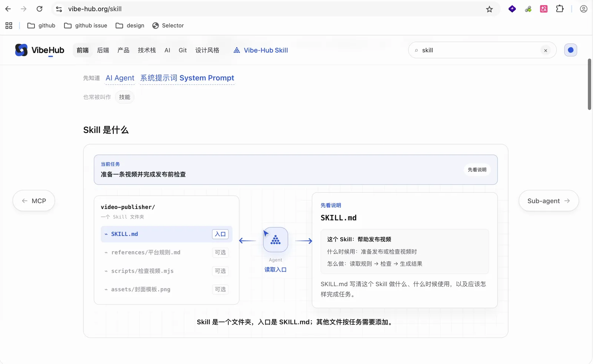Open the github issue bookmark folder
This screenshot has width=593, height=364.
click(86, 26)
